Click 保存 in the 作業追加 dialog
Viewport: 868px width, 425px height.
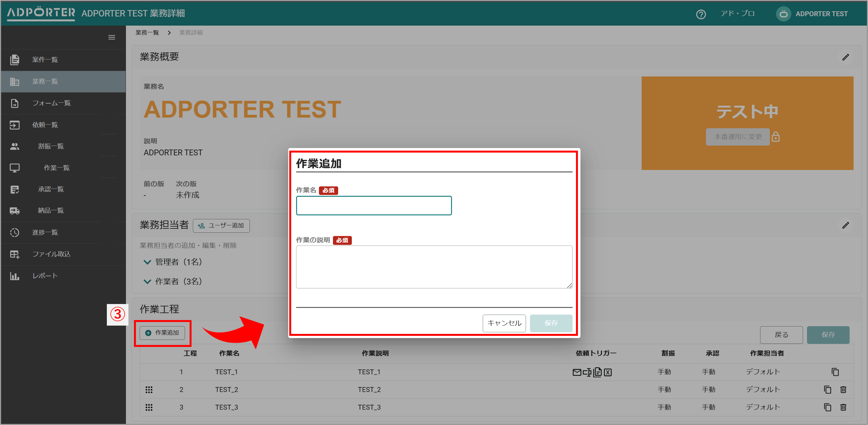click(x=551, y=323)
